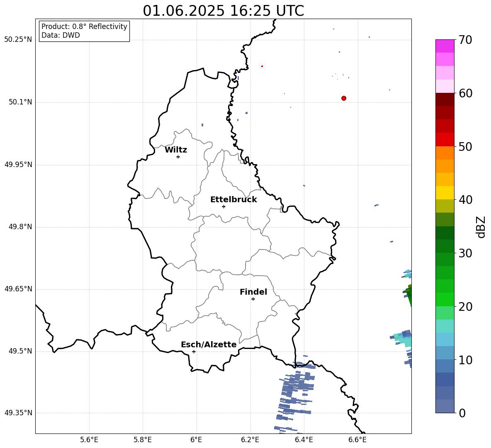Click the 60 colorbar tick value
Screen dimensions: 491x448
(466, 93)
